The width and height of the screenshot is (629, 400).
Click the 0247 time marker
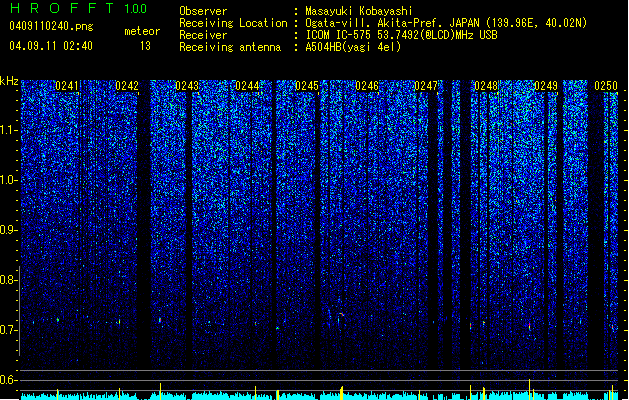click(426, 86)
